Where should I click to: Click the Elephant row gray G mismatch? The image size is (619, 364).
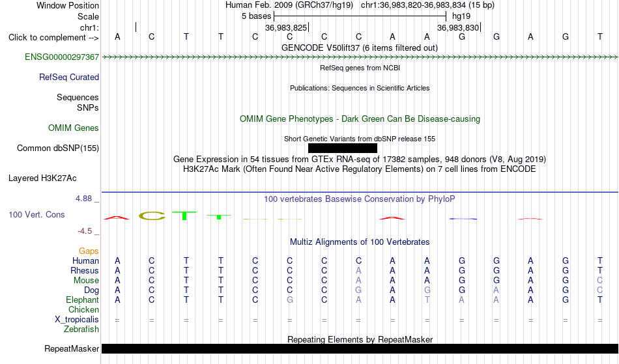click(290, 300)
